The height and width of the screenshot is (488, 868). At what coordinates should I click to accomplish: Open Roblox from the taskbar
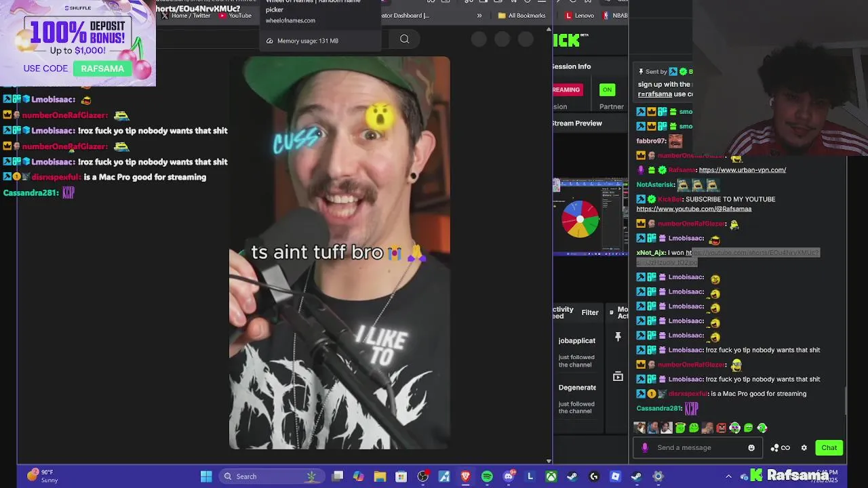[615, 476]
